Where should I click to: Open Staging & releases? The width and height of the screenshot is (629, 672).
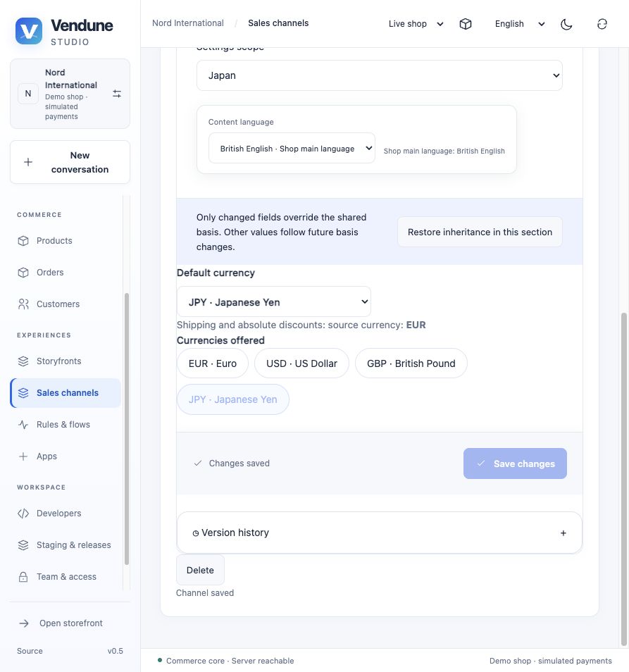[66, 545]
